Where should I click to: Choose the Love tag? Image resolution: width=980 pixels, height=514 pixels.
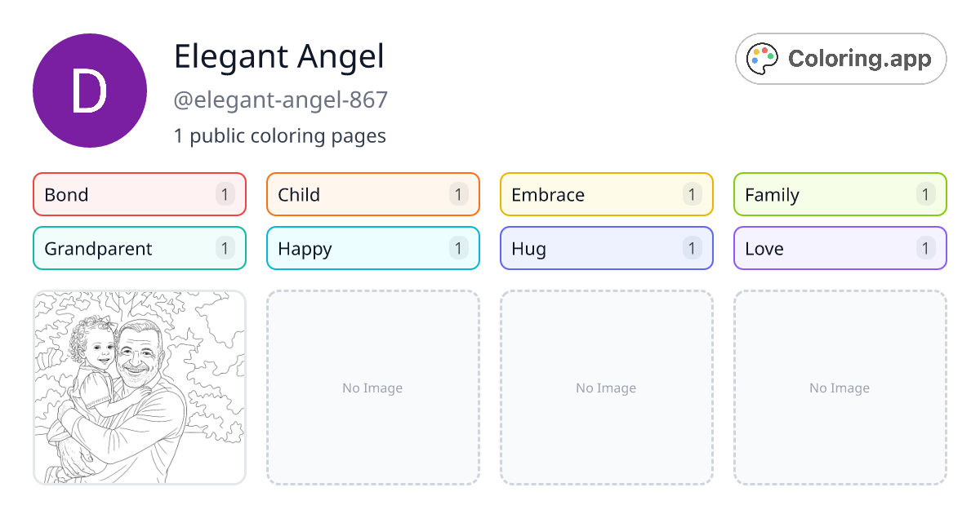[840, 248]
